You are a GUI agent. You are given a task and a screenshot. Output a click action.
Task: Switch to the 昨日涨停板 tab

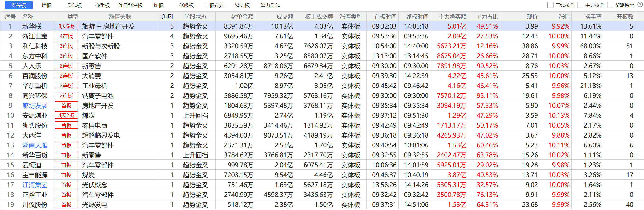coord(130,5)
